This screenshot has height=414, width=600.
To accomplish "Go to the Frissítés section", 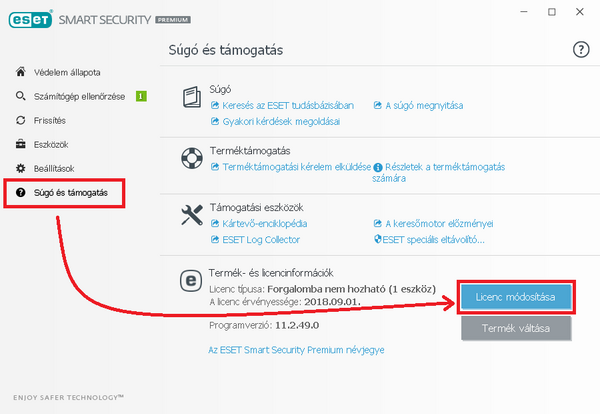I will point(53,120).
